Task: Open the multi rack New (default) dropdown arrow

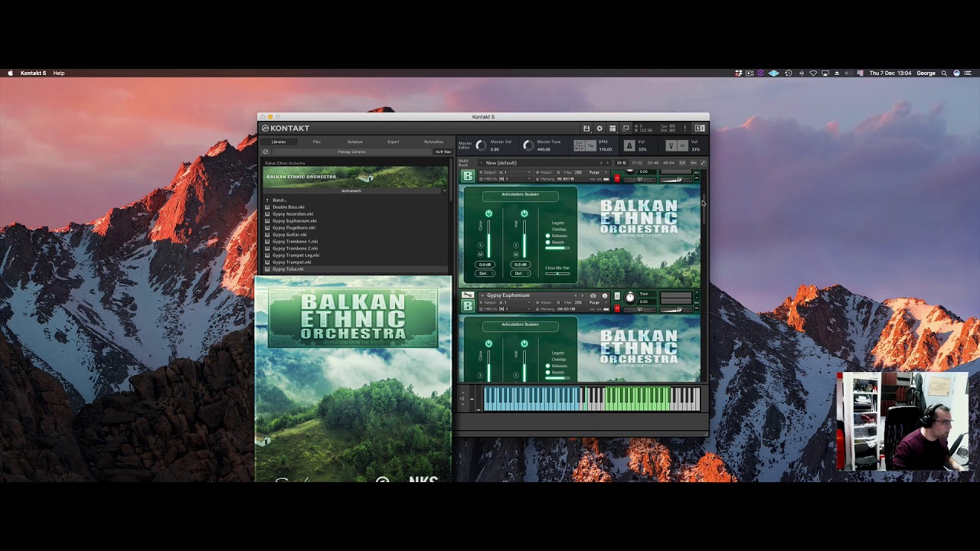Action: coord(482,163)
